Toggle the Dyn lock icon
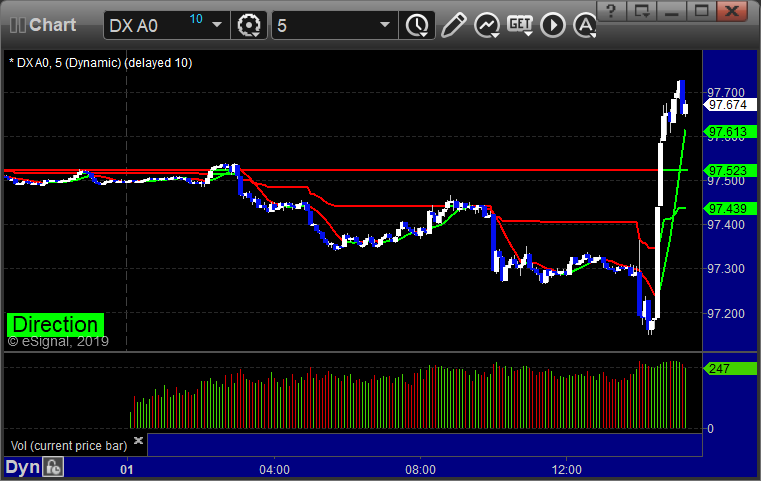The width and height of the screenshot is (761, 481). (x=53, y=467)
